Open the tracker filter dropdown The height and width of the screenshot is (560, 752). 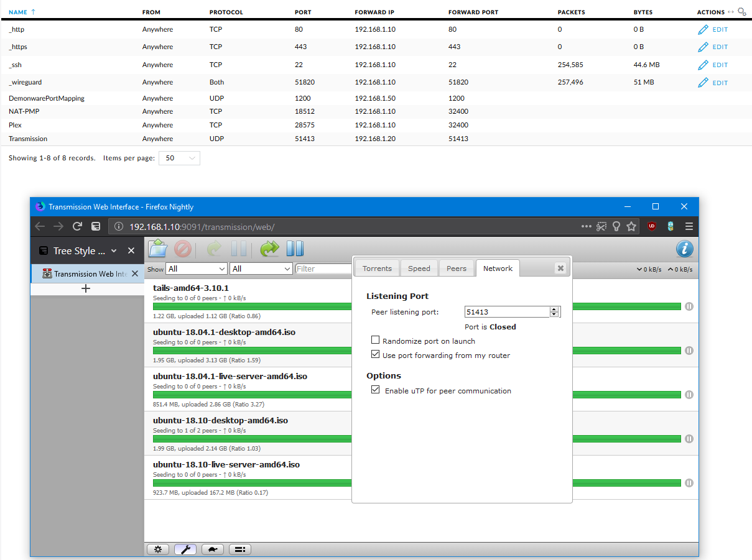point(261,269)
